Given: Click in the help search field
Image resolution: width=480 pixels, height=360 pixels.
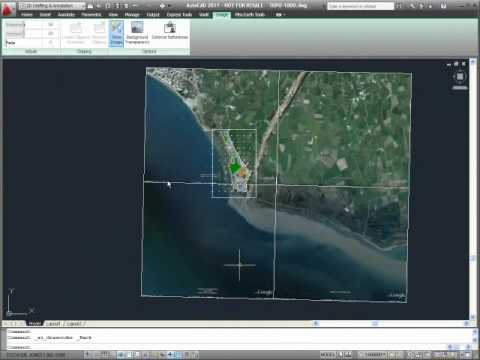Looking at the screenshot, I should click(x=360, y=6).
